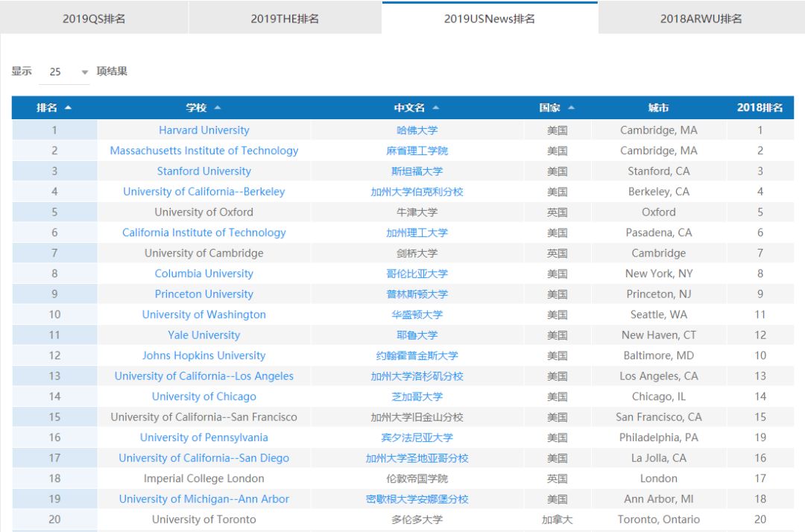Switch to the 2019QS排名 tab
Screen dimensions: 805x532
pyautogui.click(x=94, y=19)
